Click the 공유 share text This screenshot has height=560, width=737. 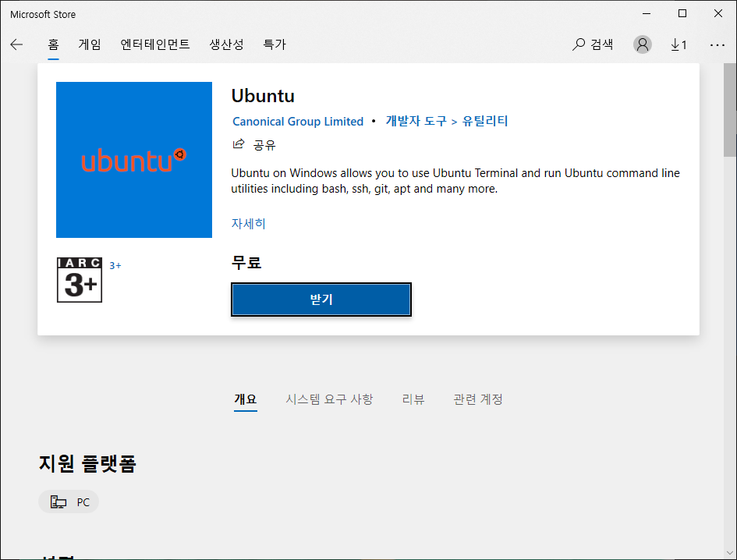(x=264, y=145)
